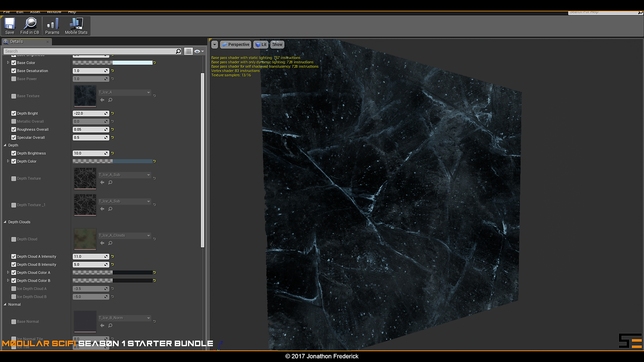Open the Asset menu

(x=35, y=12)
